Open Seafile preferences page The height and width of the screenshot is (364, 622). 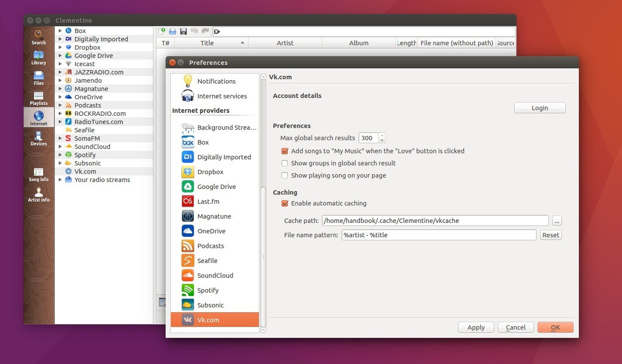[215, 261]
